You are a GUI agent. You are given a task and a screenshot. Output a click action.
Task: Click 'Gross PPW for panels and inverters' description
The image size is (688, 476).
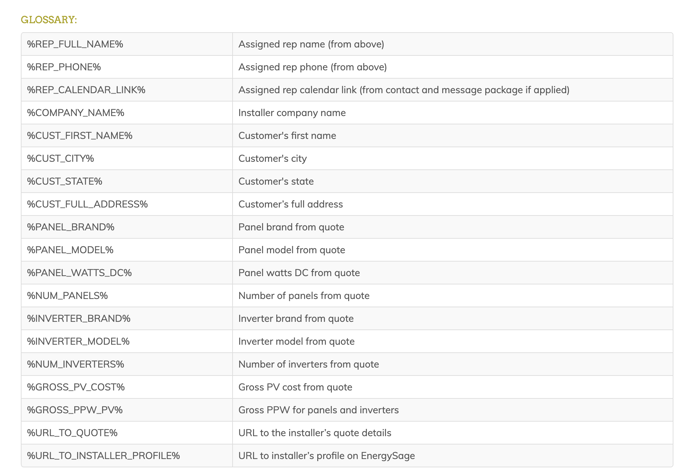[x=318, y=410]
